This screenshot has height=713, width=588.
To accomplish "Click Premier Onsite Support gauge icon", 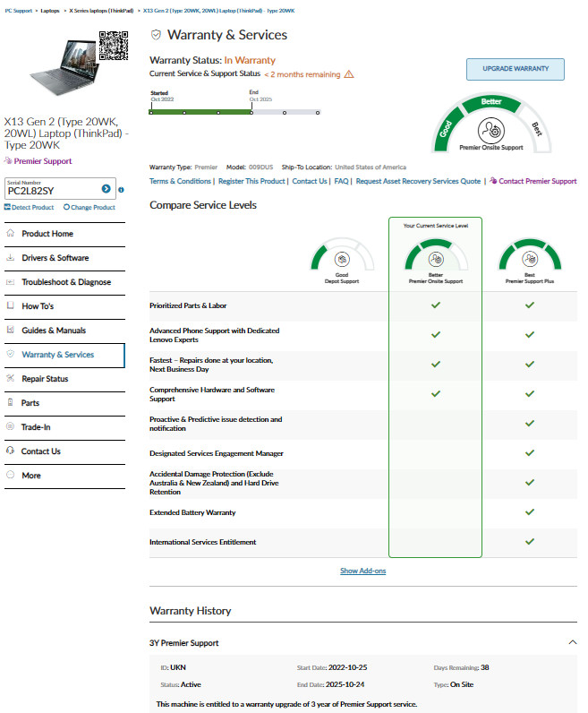I will [x=491, y=131].
